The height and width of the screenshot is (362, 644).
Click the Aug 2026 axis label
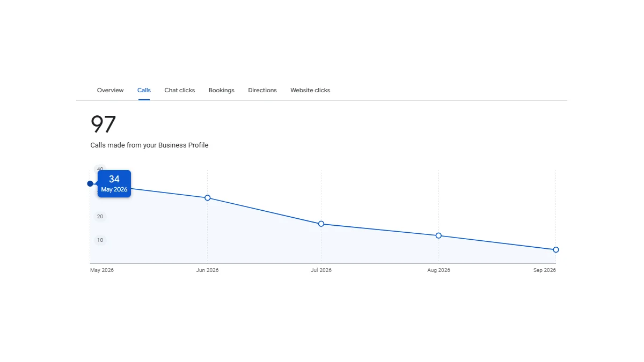(438, 270)
